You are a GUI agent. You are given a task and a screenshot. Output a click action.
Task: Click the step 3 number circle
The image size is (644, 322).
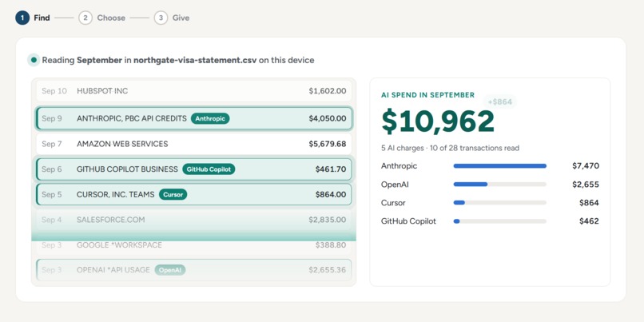click(161, 18)
